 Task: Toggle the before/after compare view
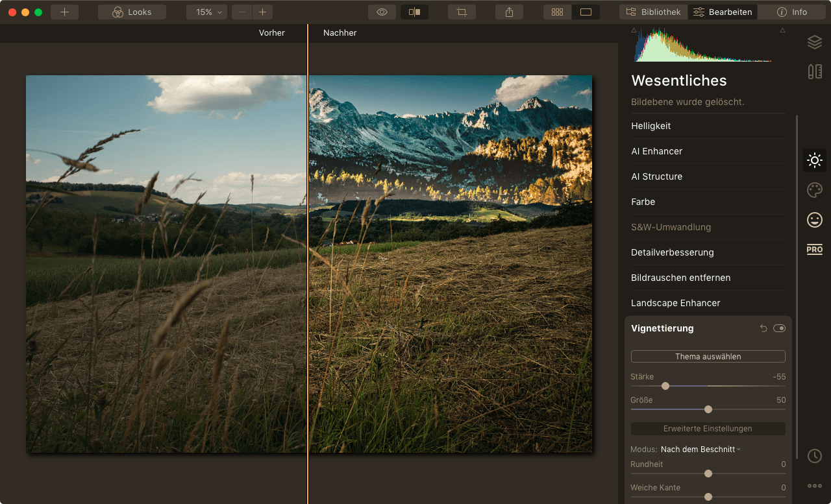point(414,12)
